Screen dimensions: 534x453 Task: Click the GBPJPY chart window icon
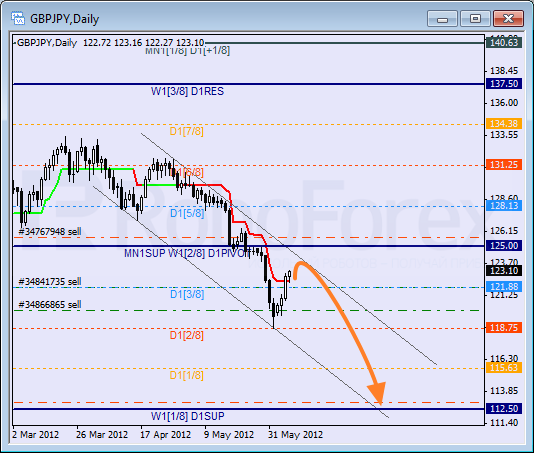point(18,18)
